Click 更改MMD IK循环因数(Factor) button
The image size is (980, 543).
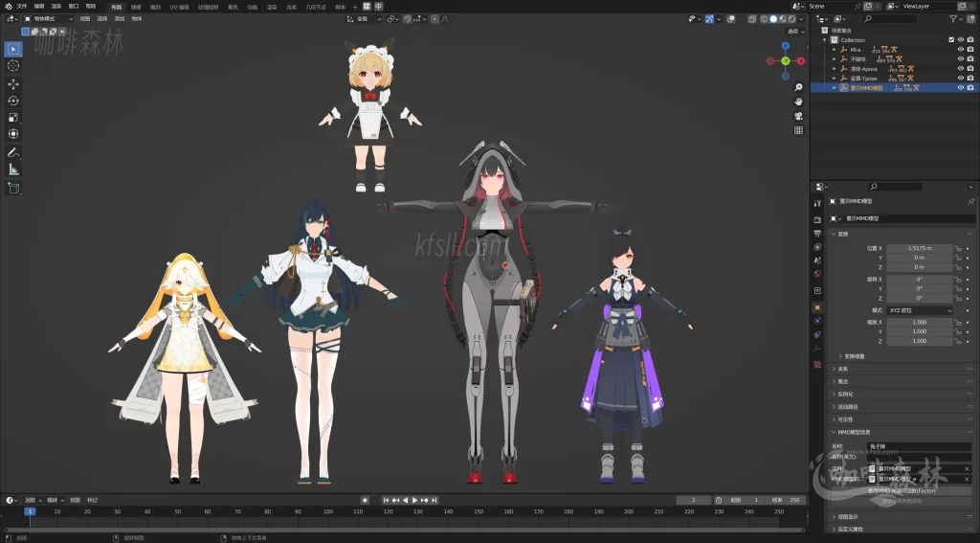pyautogui.click(x=902, y=491)
